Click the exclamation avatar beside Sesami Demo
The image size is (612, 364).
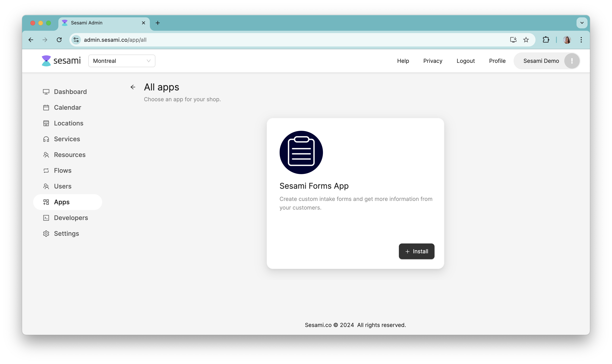pos(572,61)
